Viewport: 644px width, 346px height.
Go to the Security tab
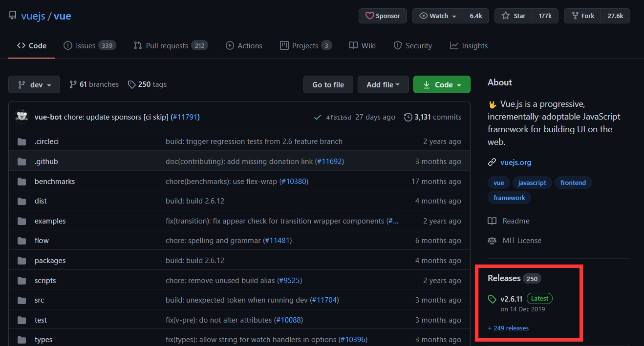(x=413, y=45)
